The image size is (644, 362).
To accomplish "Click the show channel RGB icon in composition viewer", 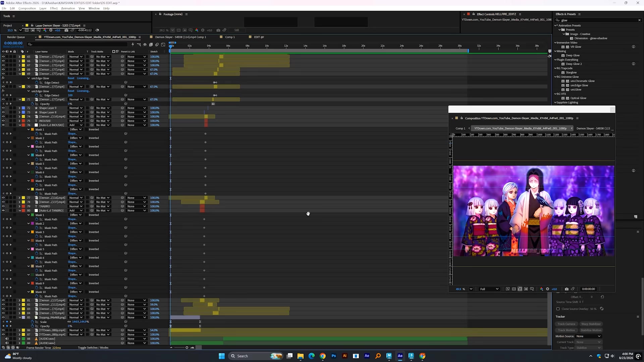I will [541, 289].
